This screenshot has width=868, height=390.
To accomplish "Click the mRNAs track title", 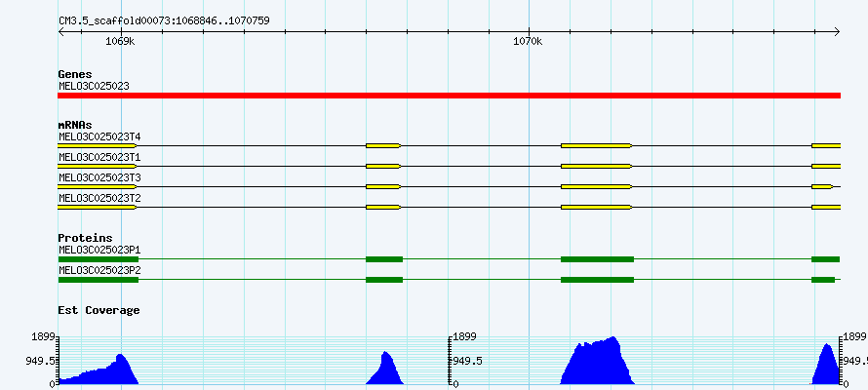I will pos(75,125).
